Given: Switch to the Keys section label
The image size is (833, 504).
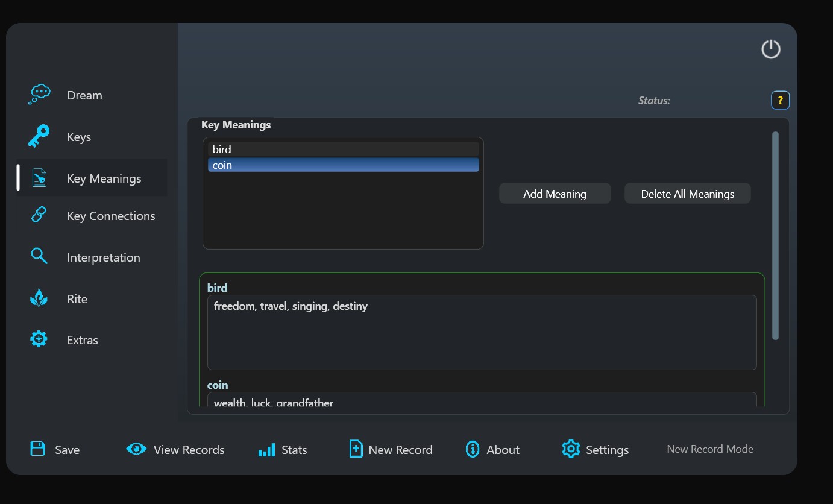Looking at the screenshot, I should 79,137.
